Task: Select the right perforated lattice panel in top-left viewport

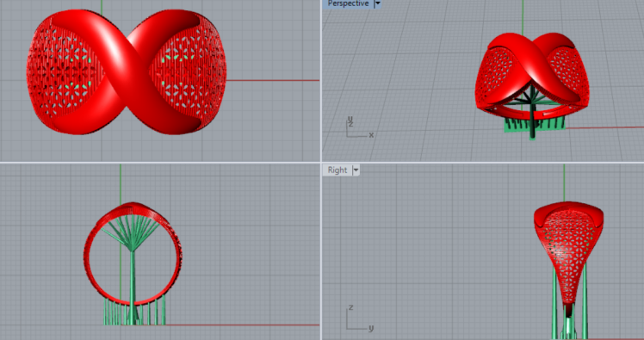Action: pyautogui.click(x=189, y=74)
